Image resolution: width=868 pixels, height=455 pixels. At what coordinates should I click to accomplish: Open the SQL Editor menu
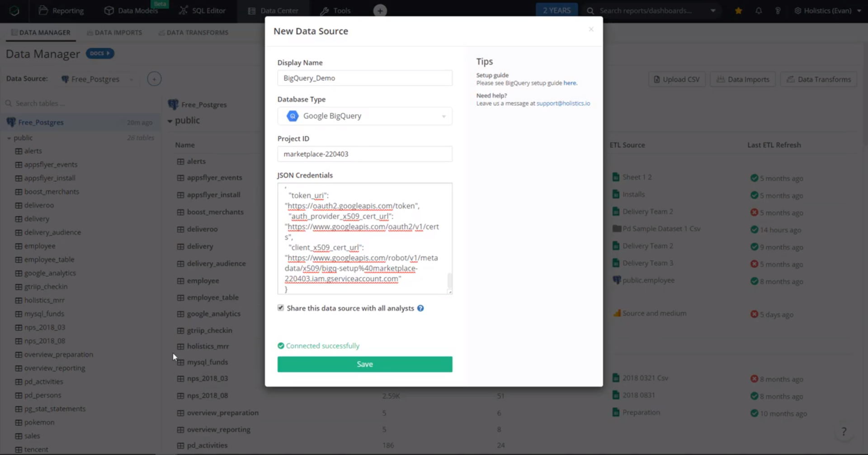202,10
